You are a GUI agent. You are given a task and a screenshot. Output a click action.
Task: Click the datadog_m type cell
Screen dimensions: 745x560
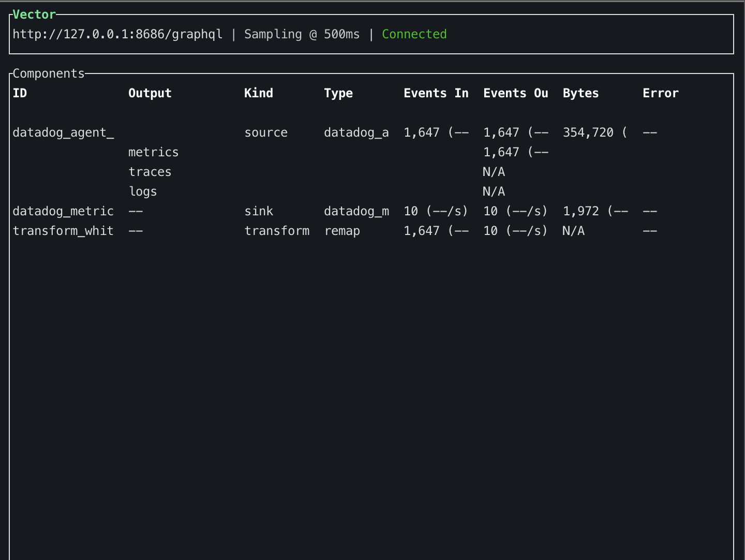pyautogui.click(x=356, y=211)
